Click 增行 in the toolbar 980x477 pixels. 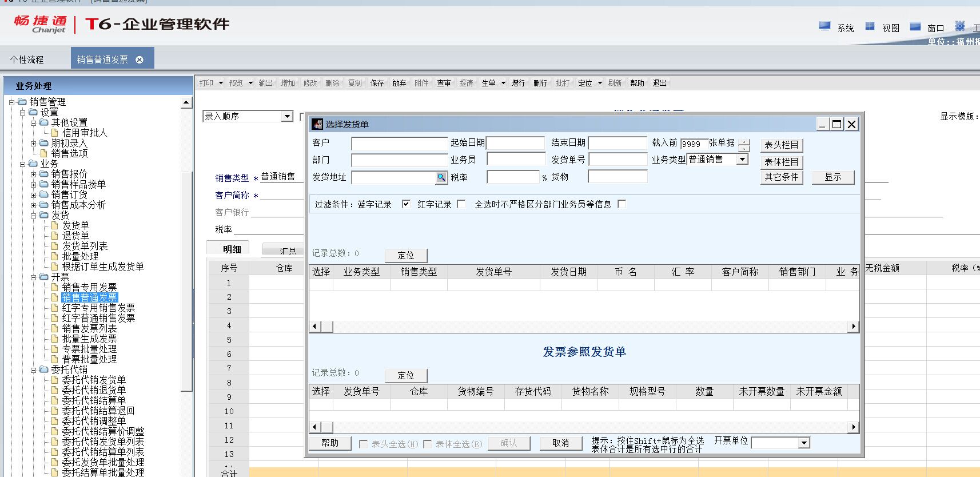[518, 83]
